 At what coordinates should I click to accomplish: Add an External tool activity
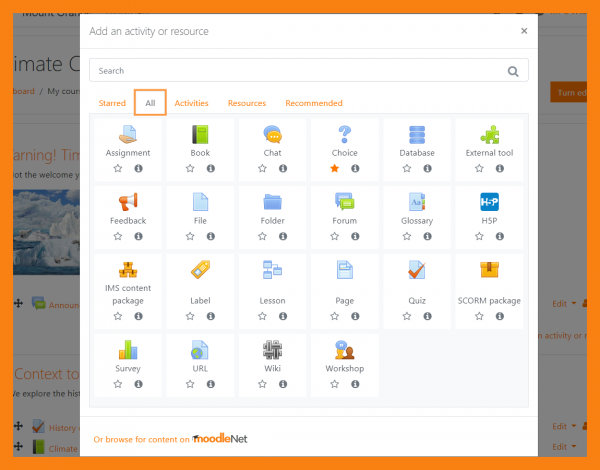point(489,135)
